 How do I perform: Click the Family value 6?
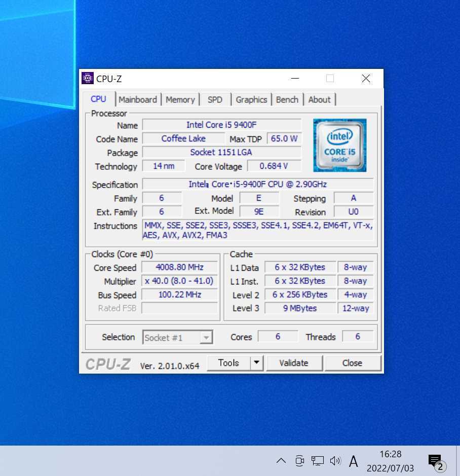click(x=162, y=198)
